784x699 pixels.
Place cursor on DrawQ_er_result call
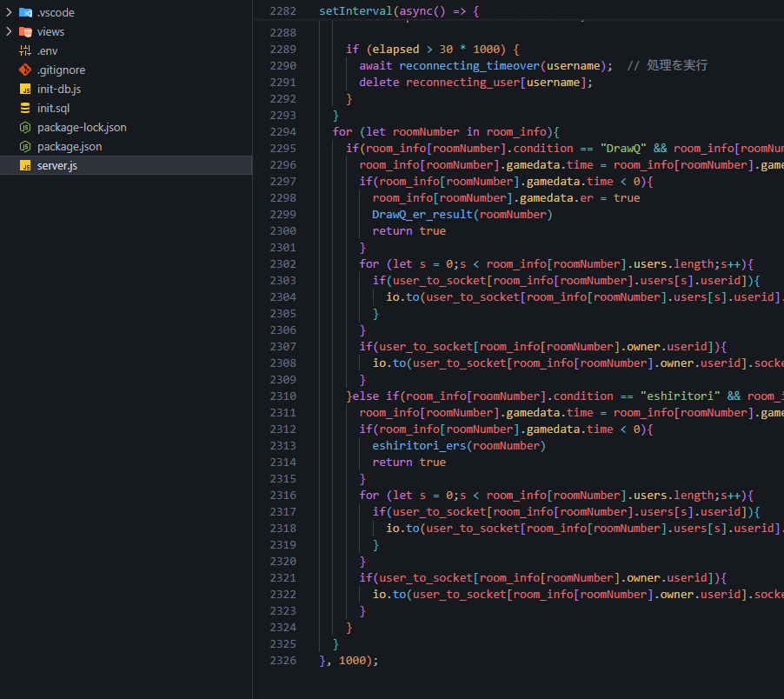tap(422, 214)
